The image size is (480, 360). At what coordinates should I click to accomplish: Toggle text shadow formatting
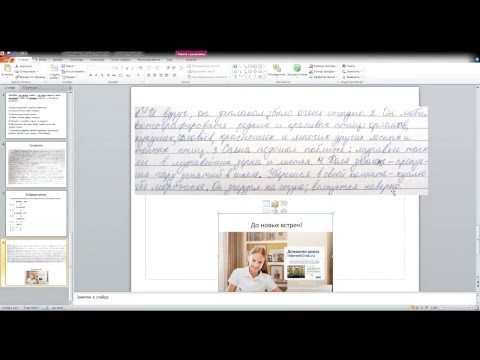108,76
